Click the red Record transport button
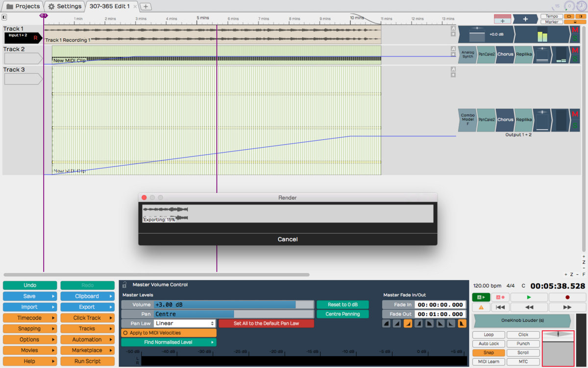The image size is (588, 368). (567, 297)
